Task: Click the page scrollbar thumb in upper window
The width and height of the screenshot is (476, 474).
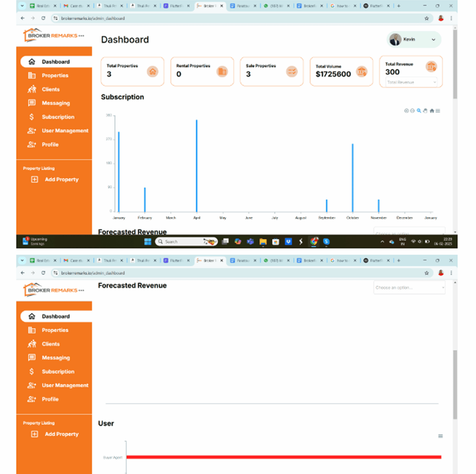Action: click(x=455, y=64)
